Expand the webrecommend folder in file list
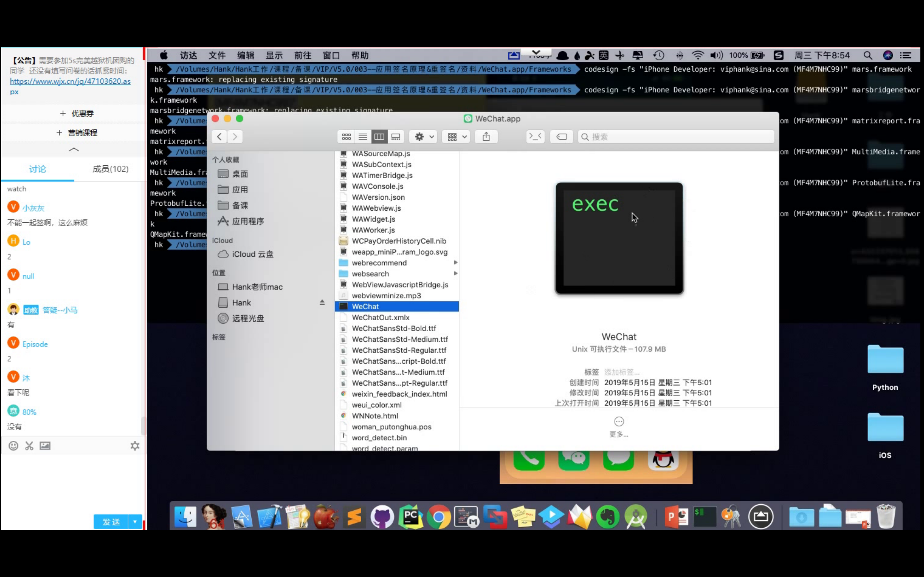The height and width of the screenshot is (577, 924). click(x=455, y=263)
